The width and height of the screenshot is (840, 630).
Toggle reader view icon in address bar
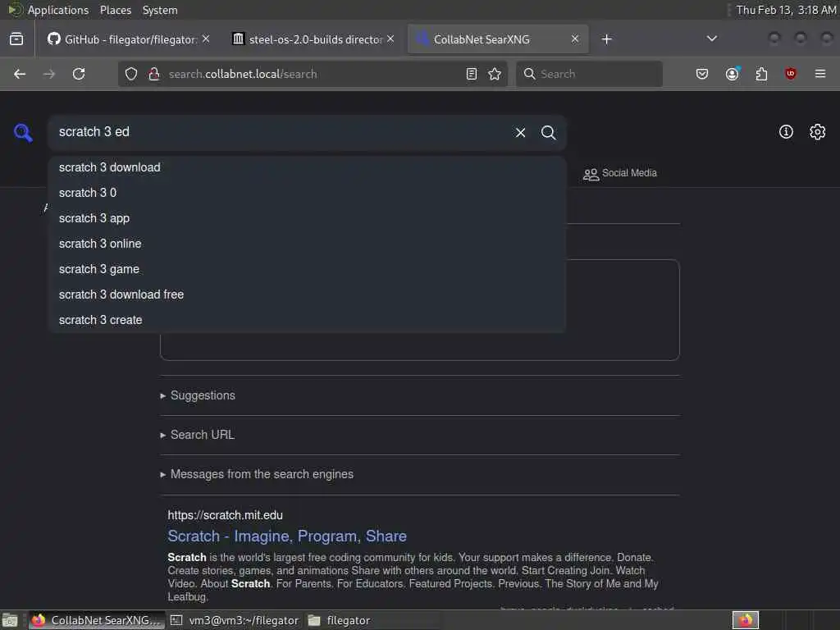(472, 74)
